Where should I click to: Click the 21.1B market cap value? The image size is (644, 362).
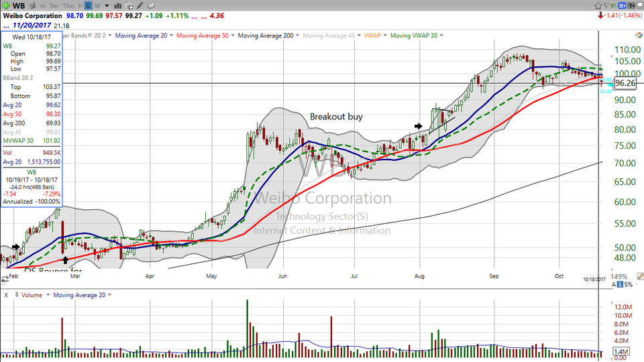[x=61, y=25]
